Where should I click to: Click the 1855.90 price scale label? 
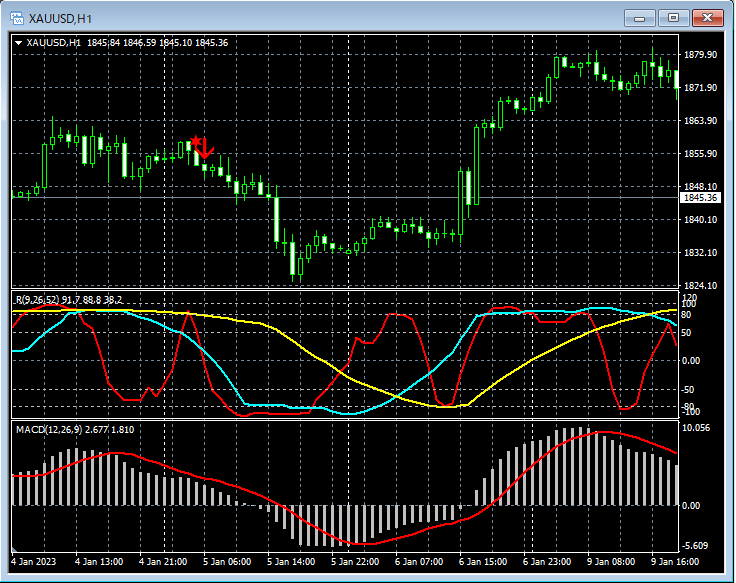tap(700, 153)
